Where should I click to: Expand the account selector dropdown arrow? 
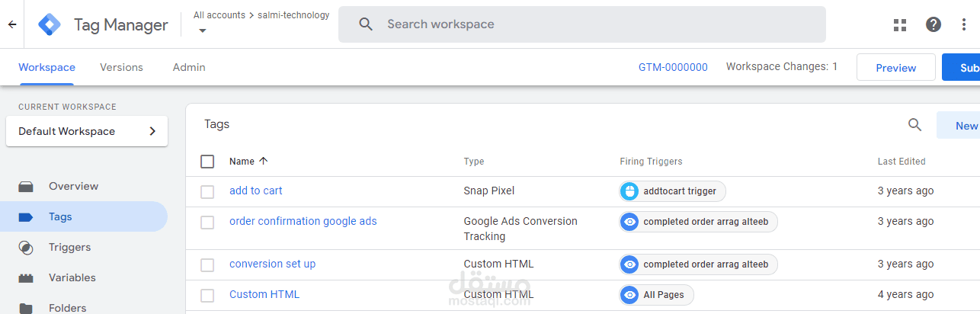pyautogui.click(x=203, y=30)
